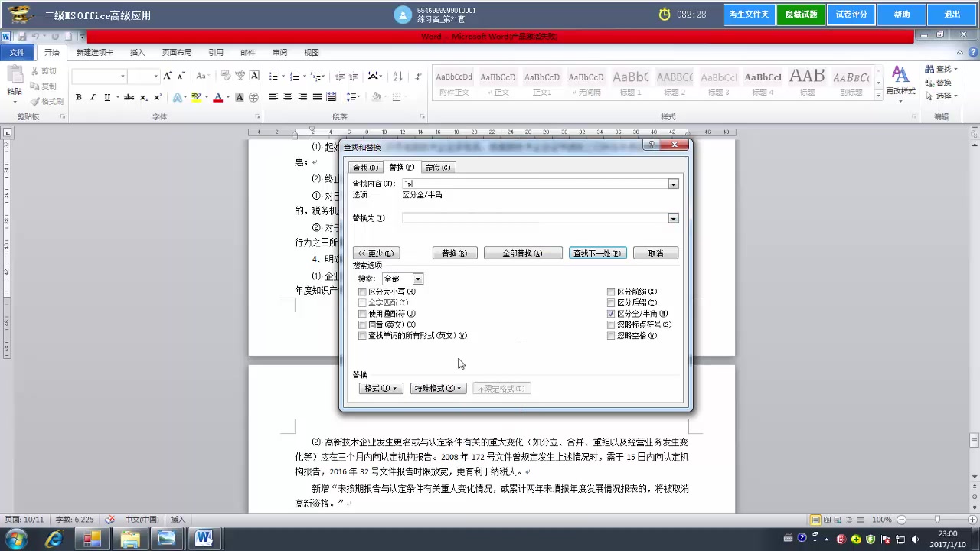Open the font size dropdown

point(155,76)
